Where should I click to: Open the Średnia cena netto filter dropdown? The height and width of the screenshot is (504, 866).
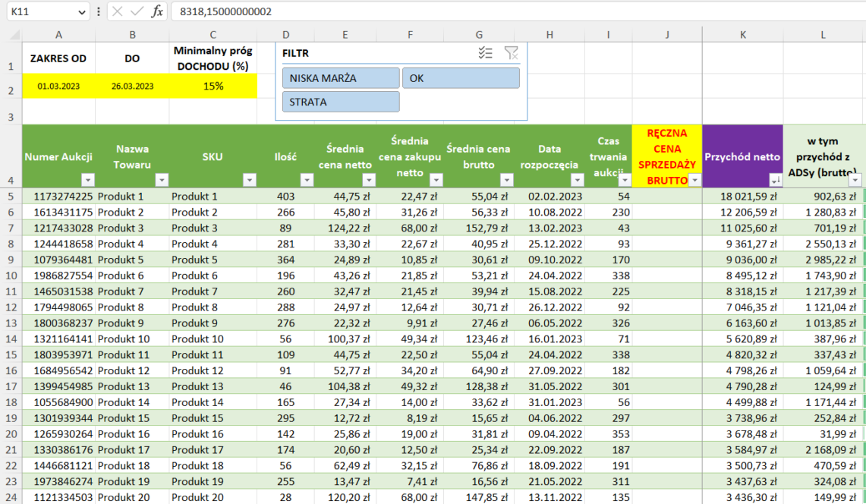(368, 180)
